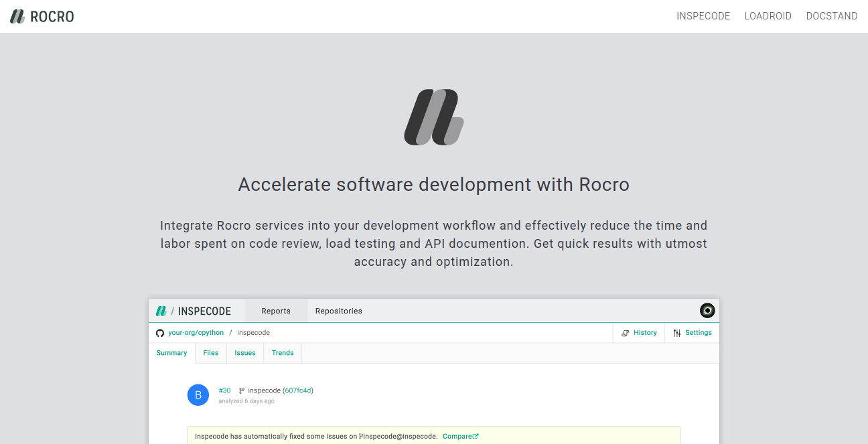Click the green Inspecode logo icon
Viewport: 868px width, 444px height.
point(161,311)
